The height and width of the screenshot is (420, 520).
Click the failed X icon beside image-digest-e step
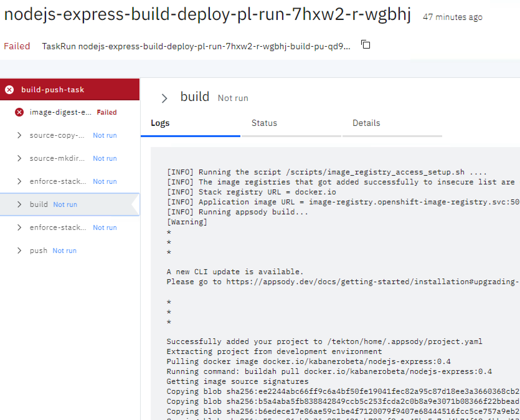(19, 112)
